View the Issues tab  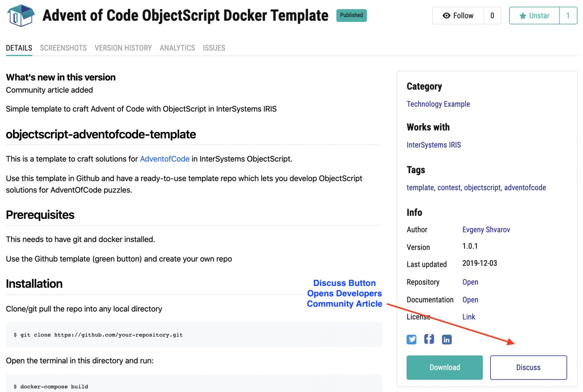click(x=214, y=48)
